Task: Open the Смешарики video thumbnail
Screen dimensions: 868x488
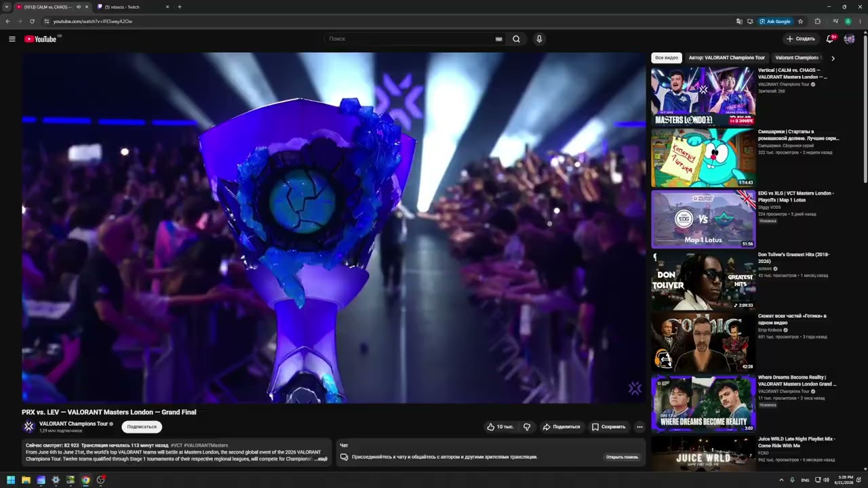Action: (x=703, y=158)
